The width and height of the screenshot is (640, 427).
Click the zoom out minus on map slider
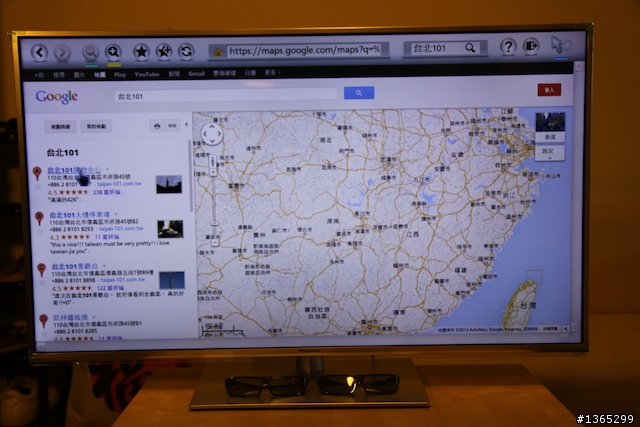pyautogui.click(x=214, y=242)
